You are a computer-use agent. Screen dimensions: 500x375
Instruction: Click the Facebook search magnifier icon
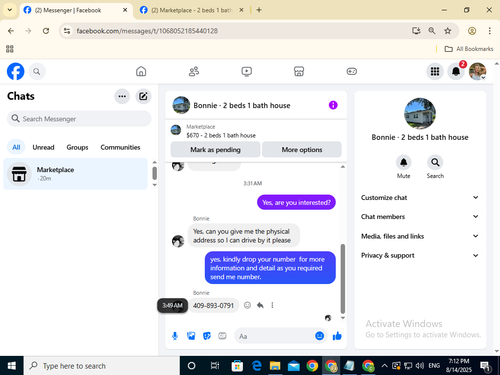37,71
